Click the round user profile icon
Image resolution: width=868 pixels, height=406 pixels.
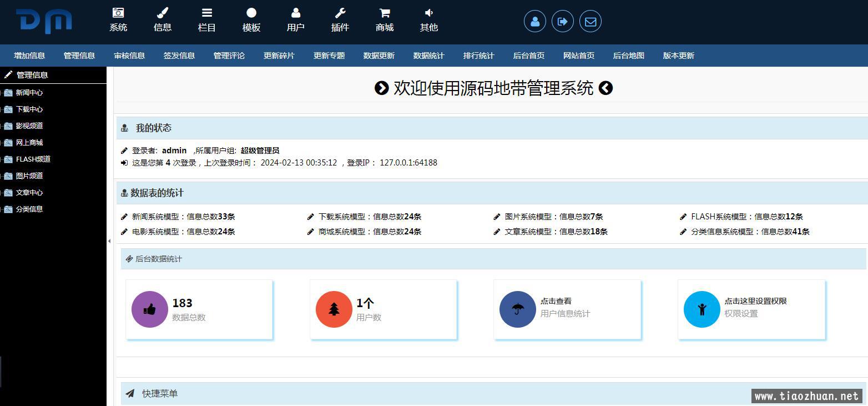(x=535, y=22)
